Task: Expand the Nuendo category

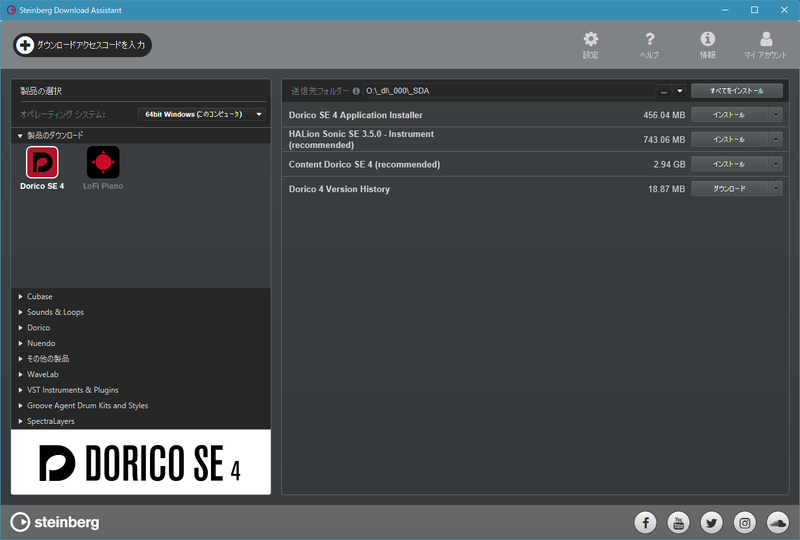Action: click(20, 343)
